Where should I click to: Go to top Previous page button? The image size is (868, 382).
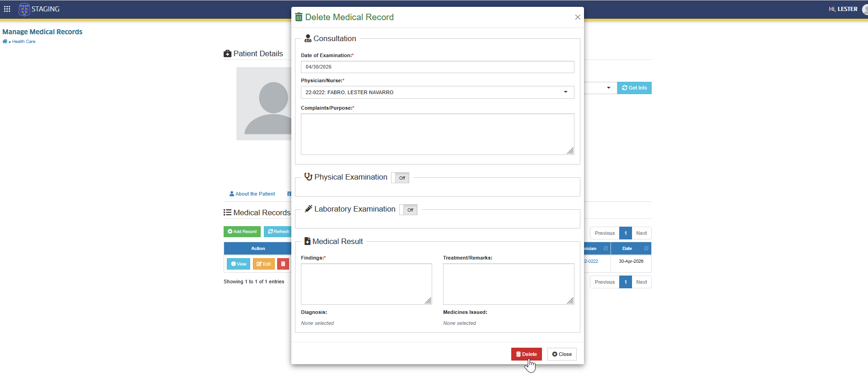(x=605, y=233)
